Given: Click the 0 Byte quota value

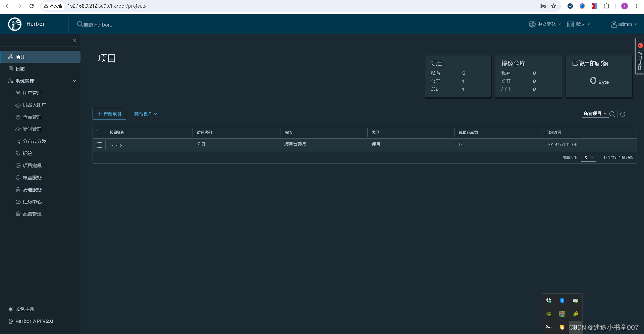Looking at the screenshot, I should click(x=599, y=81).
